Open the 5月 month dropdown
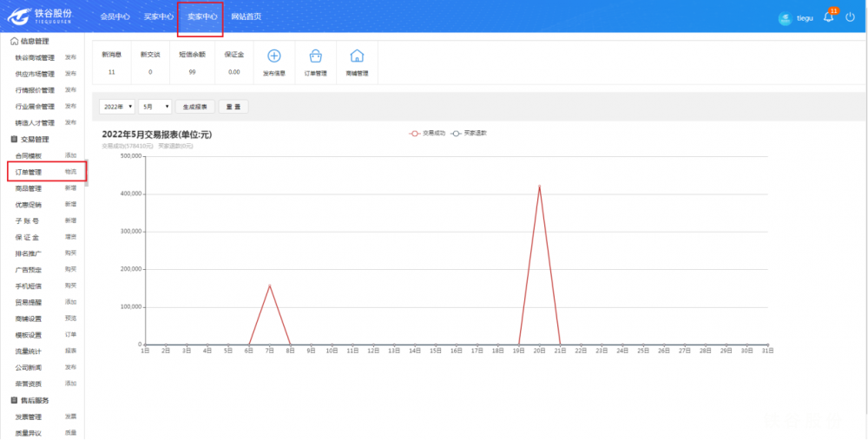868x440 pixels. (x=155, y=107)
